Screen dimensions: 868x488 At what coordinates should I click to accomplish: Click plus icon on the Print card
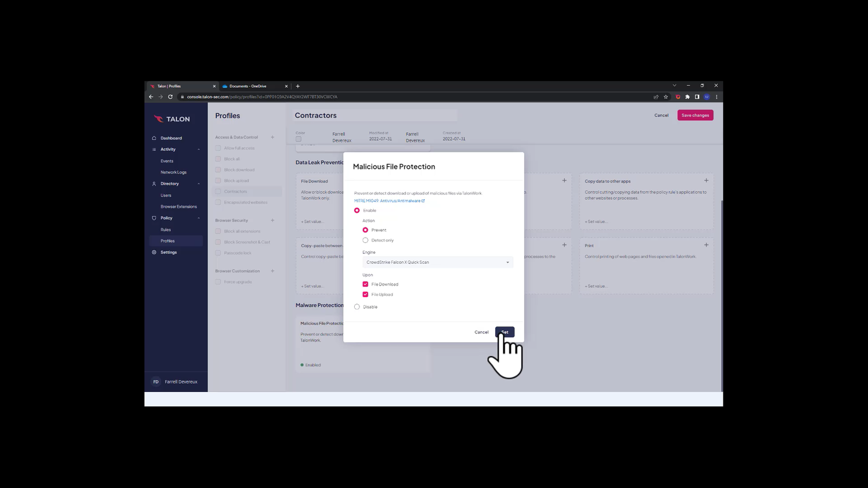coord(706,245)
